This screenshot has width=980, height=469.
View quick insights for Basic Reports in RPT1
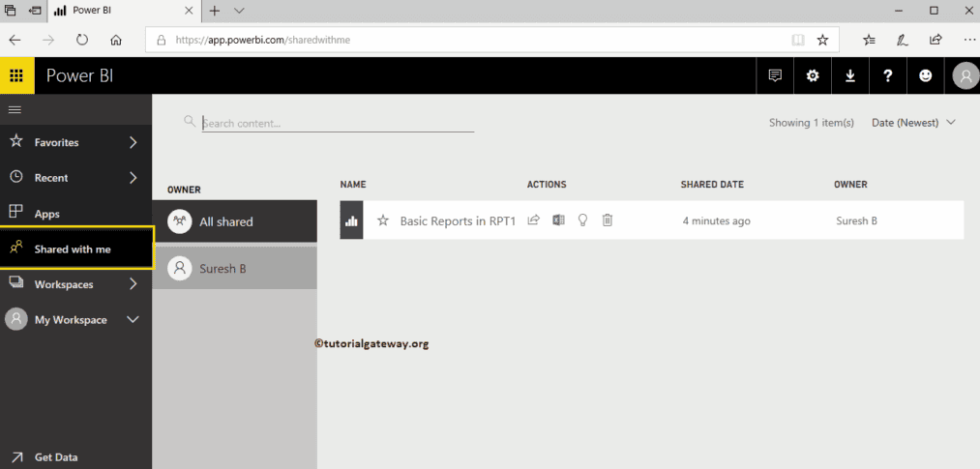point(582,220)
